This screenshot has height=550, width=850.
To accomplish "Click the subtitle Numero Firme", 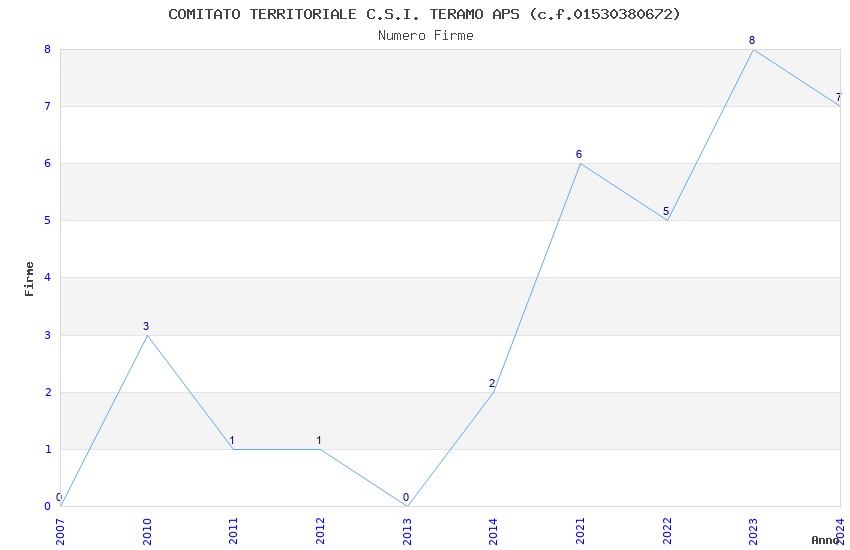I will tap(426, 36).
